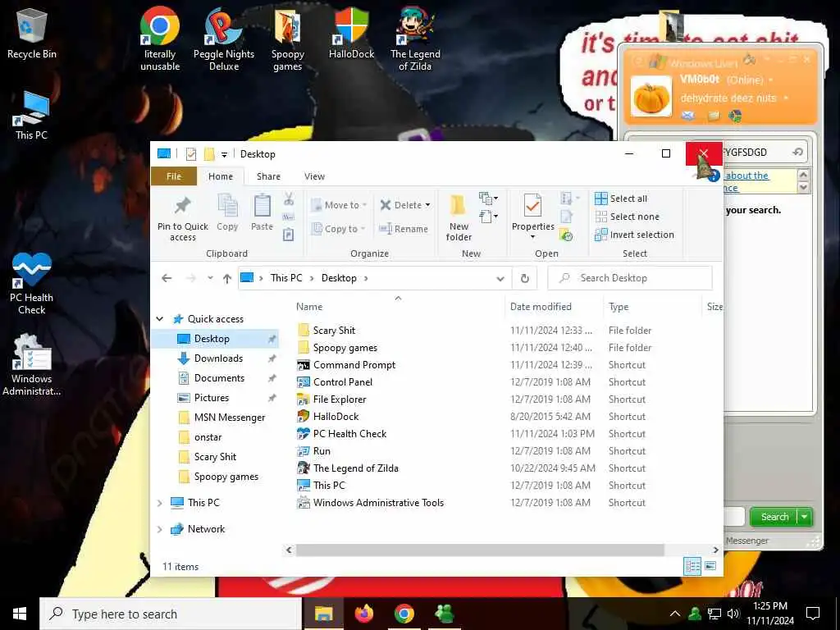Expand the This PC tree node

tap(160, 503)
